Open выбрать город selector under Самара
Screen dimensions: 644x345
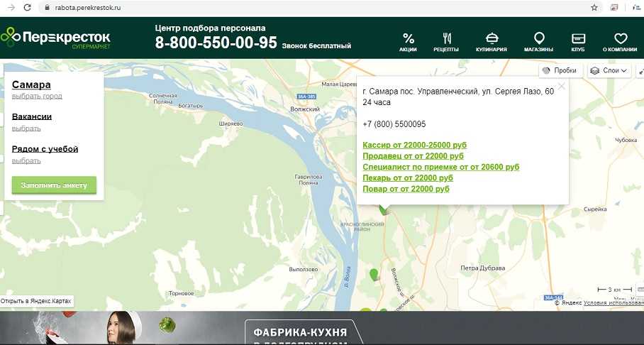[37, 96]
